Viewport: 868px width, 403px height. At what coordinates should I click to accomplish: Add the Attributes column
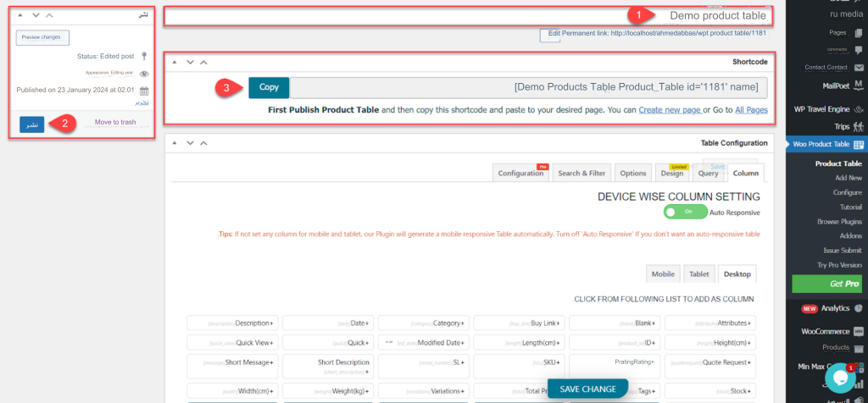coord(710,323)
